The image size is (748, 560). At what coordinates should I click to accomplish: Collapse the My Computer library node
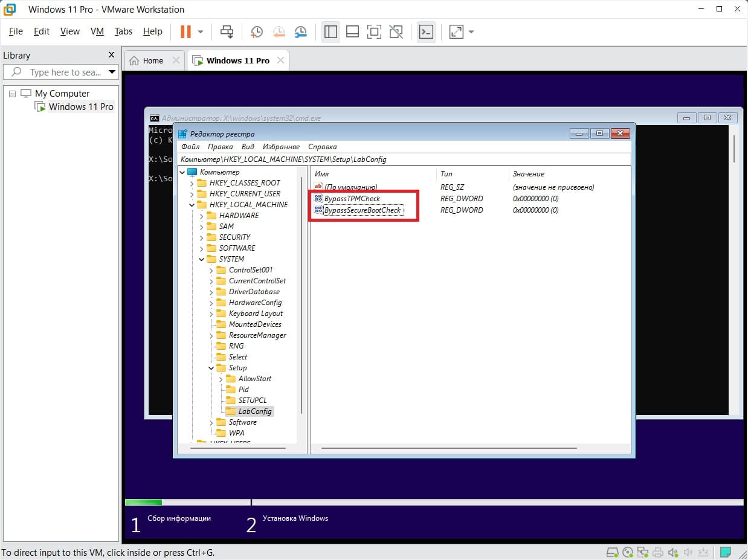[13, 94]
